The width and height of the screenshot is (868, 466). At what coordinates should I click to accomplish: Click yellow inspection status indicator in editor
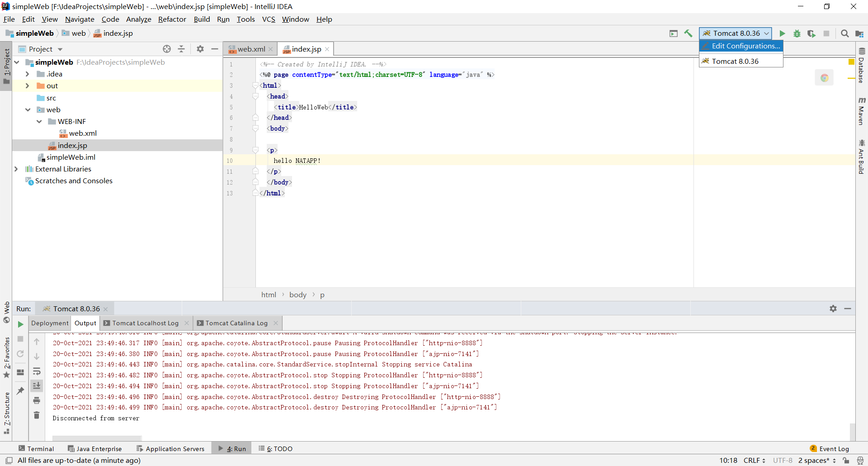tap(851, 62)
